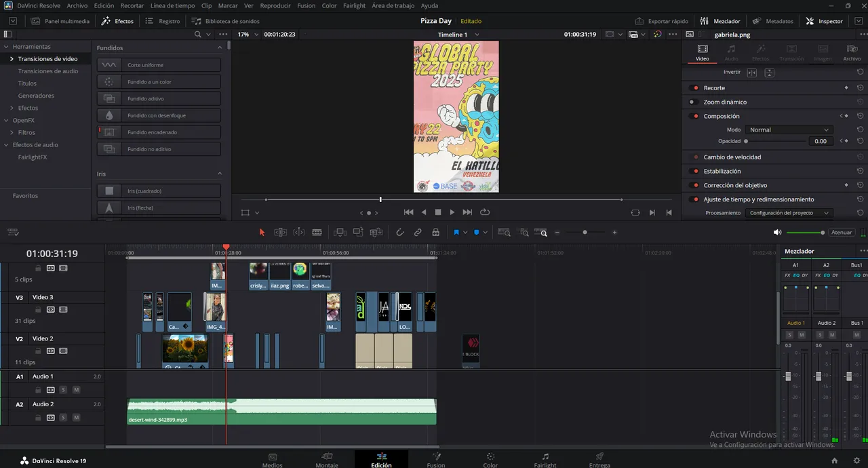Screen dimensions: 868x468
Task: Open the Biblioteca de sonidos panel
Action: point(225,21)
